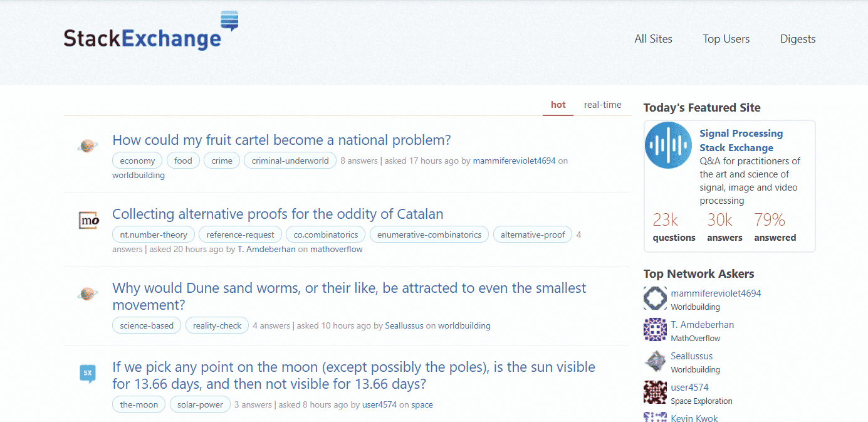The image size is (868, 422).
Task: Click the Worldbuilding planet icon beside the fruit cartel question
Action: coord(87,145)
